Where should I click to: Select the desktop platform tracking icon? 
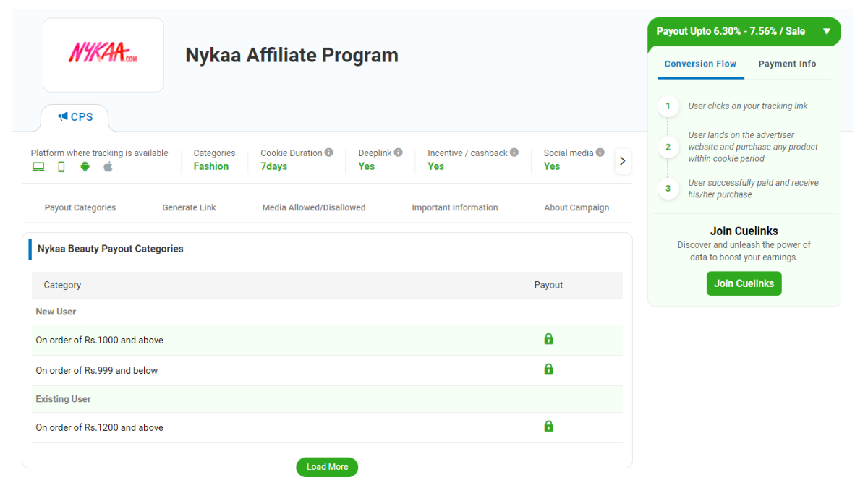(38, 166)
